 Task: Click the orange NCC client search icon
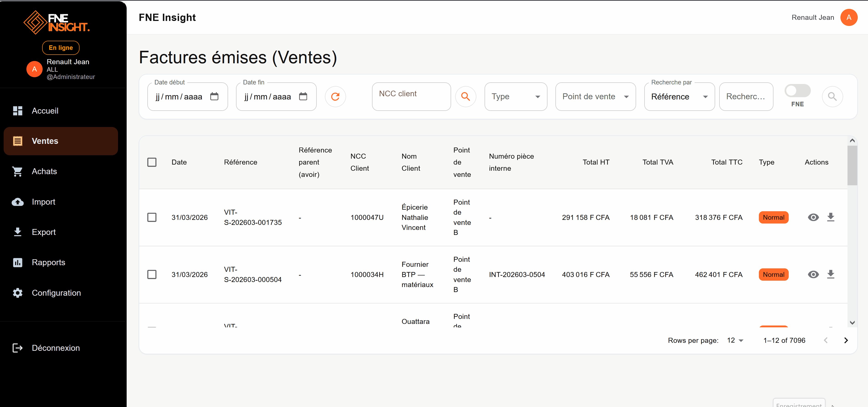465,97
